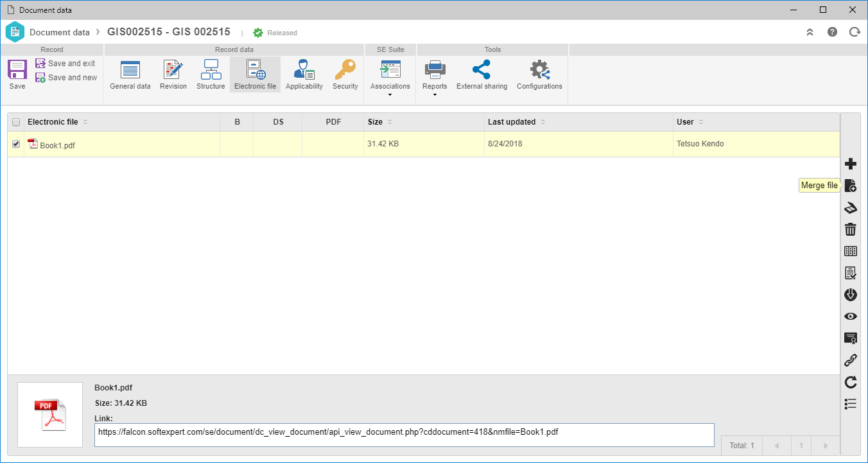Click the Released status indicator
The width and height of the screenshot is (868, 463).
click(275, 33)
